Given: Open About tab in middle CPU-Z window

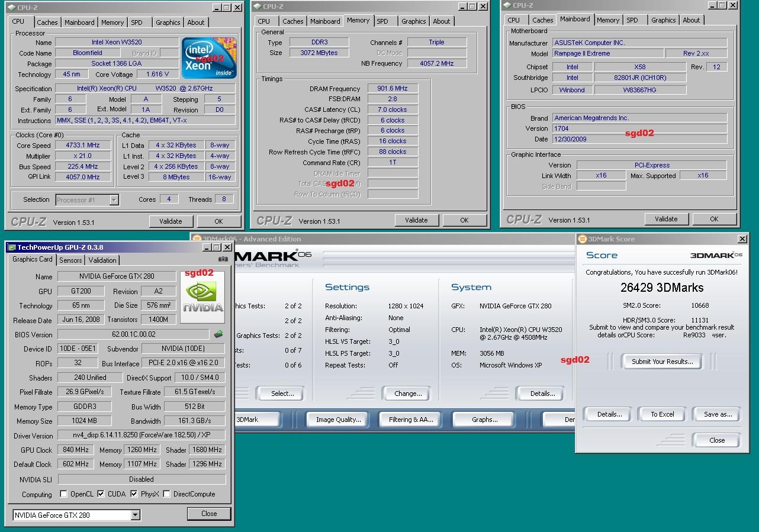Looking at the screenshot, I should coord(442,21).
